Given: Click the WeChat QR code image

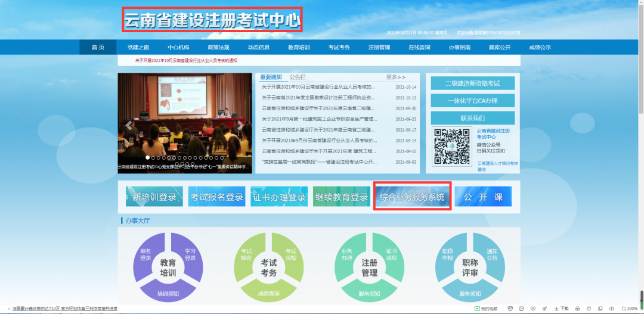Looking at the screenshot, I should point(453,147).
